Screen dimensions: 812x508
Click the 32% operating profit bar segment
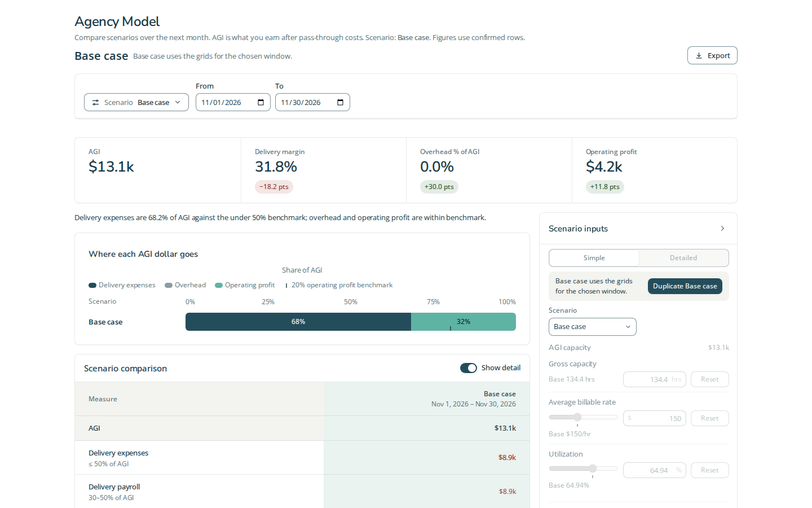pyautogui.click(x=464, y=322)
